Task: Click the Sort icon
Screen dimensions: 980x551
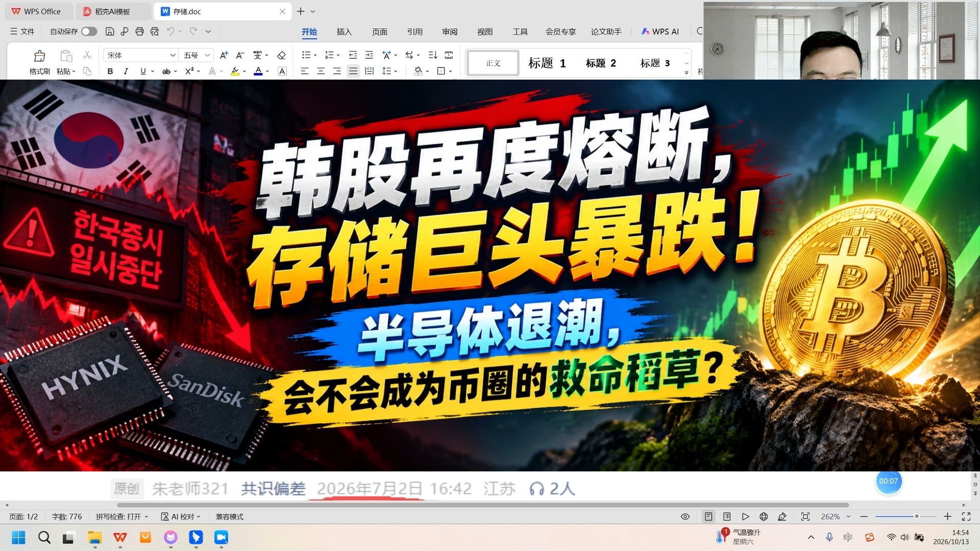Action: 433,55
